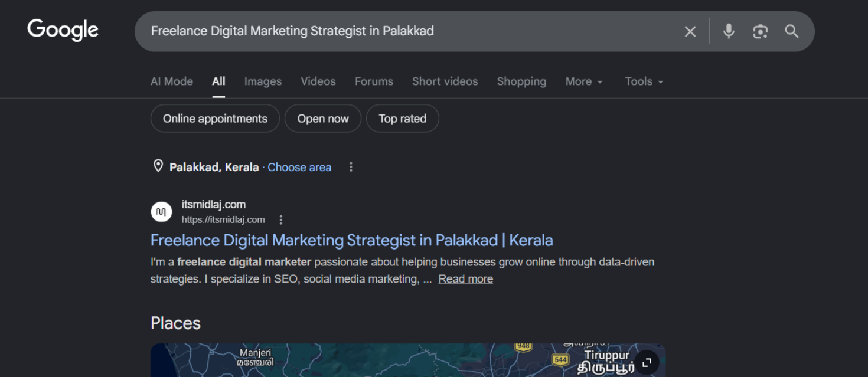Expand the map with the fullscreen icon
Screen dimensions: 868x377
[647, 363]
